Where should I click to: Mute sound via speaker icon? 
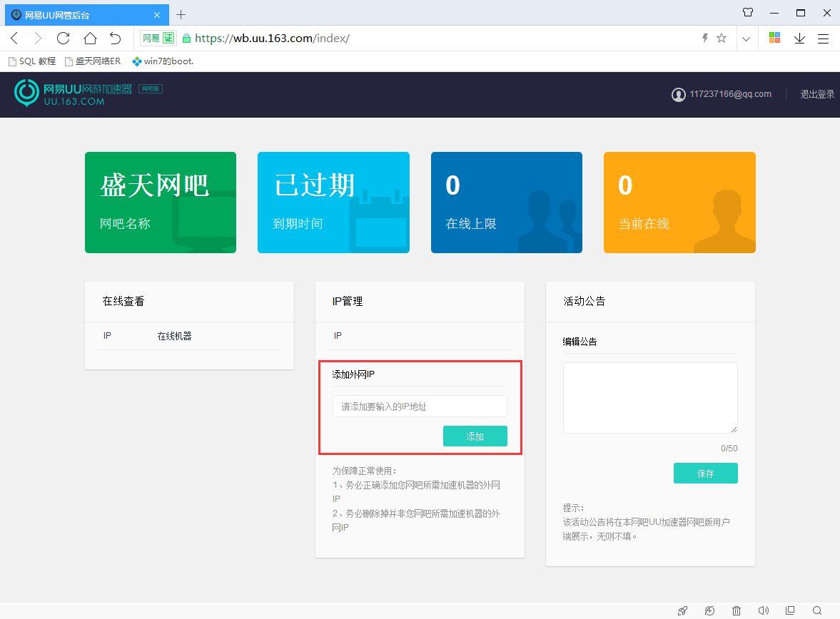point(763,610)
